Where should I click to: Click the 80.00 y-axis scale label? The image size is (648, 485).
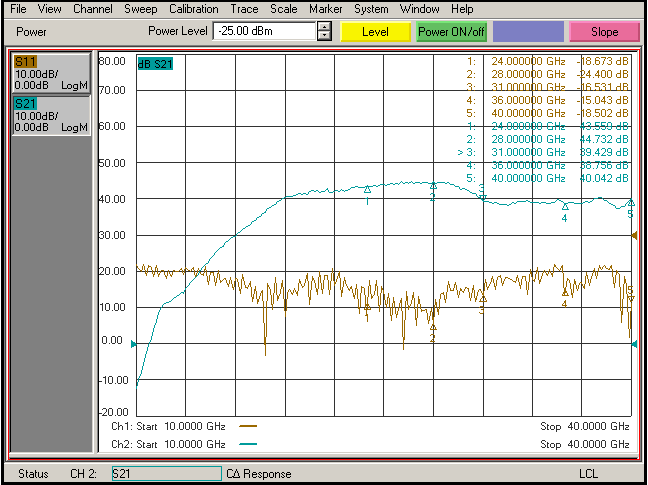pyautogui.click(x=112, y=62)
